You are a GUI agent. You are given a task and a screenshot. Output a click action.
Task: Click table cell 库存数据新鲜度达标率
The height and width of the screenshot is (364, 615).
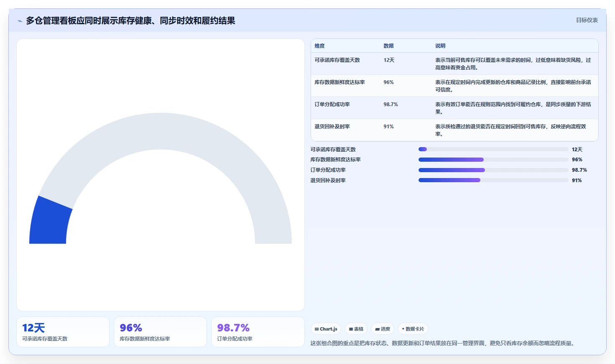tap(339, 82)
